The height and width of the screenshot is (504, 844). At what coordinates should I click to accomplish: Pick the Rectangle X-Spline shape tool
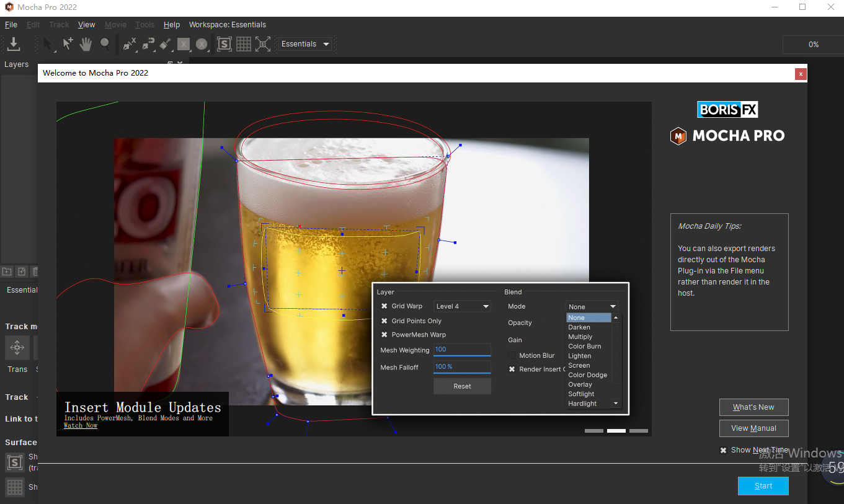(183, 44)
